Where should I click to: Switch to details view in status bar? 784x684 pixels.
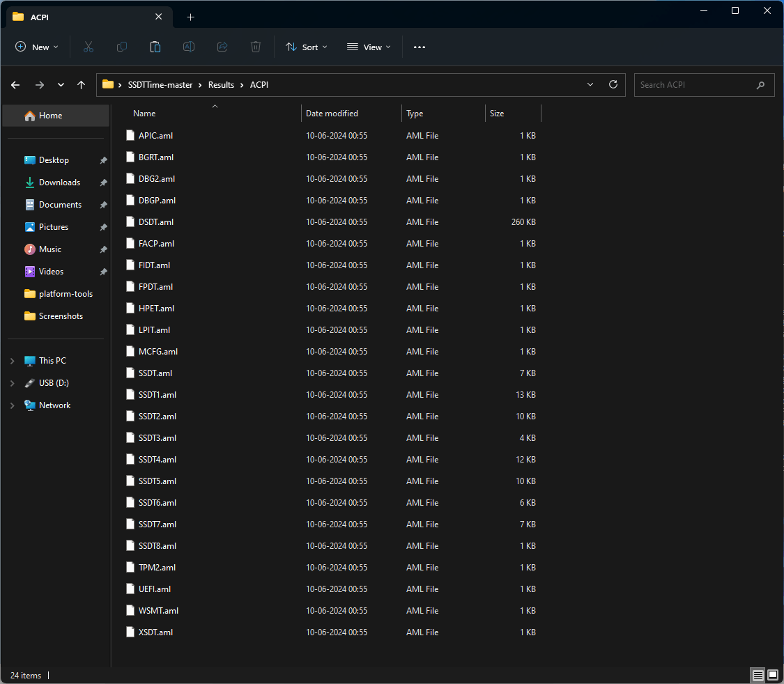758,675
